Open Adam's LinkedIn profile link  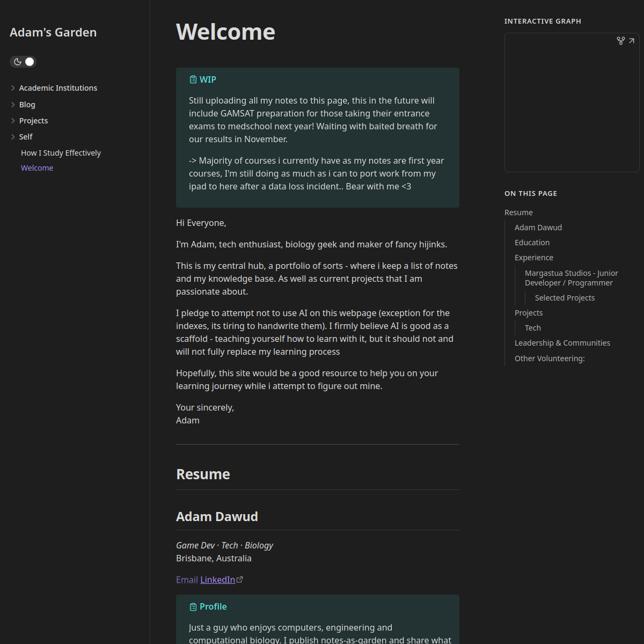(218, 580)
